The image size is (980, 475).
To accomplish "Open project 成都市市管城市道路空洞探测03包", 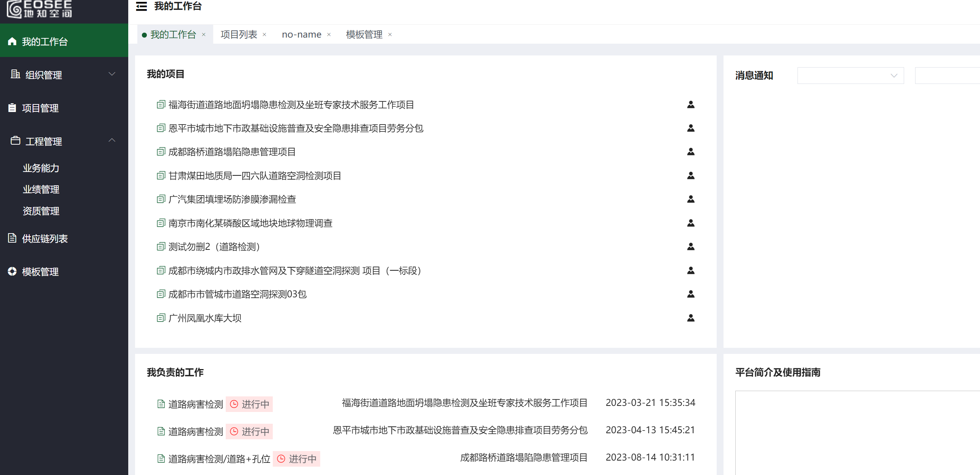I will tap(238, 294).
